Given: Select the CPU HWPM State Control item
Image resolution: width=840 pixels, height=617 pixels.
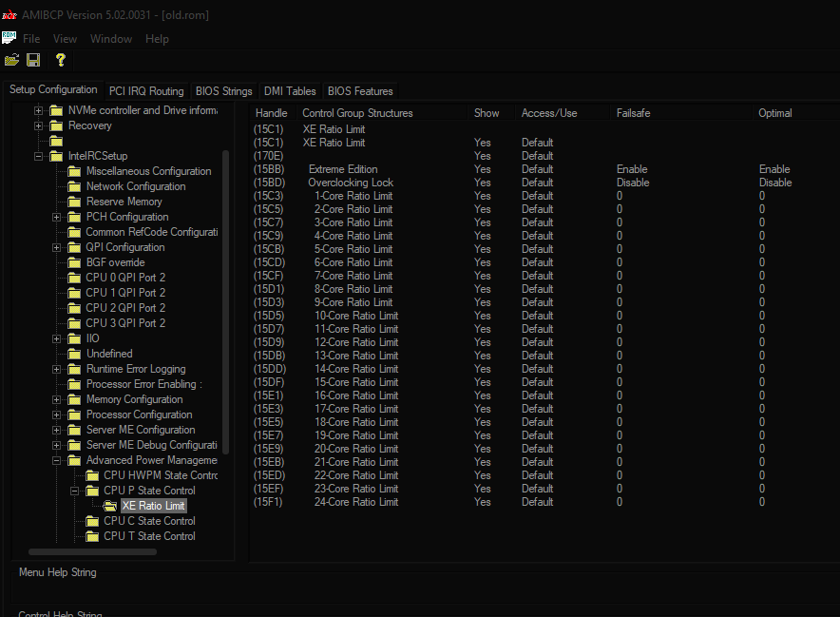Looking at the screenshot, I should click(161, 475).
